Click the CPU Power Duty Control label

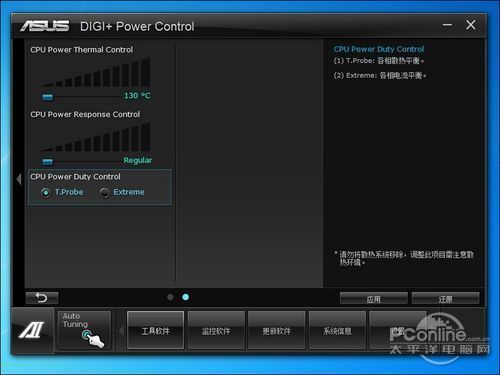75,177
